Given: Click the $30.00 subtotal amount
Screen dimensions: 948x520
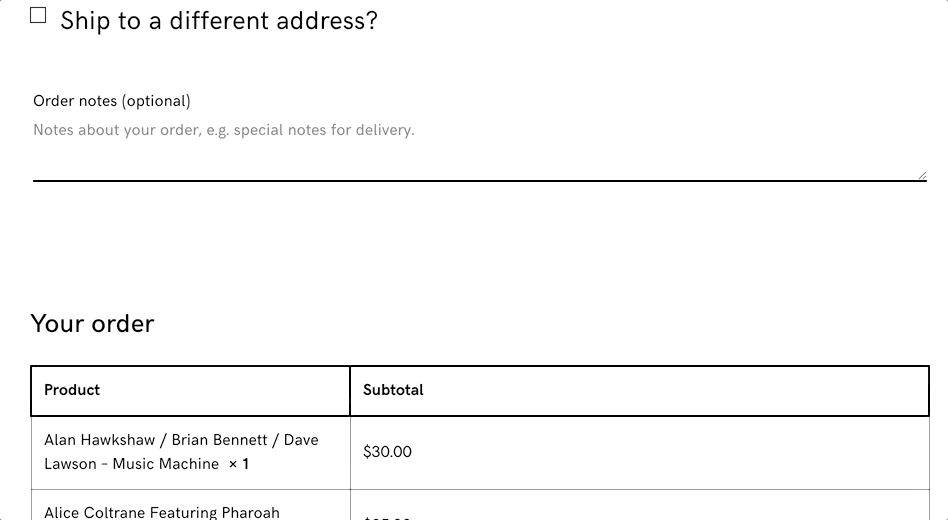Looking at the screenshot, I should [387, 452].
